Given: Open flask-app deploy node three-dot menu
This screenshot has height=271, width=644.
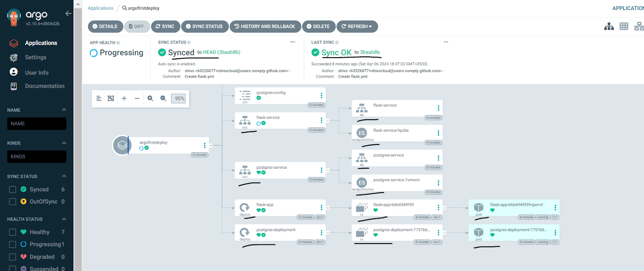Looking at the screenshot, I should (x=321, y=207).
